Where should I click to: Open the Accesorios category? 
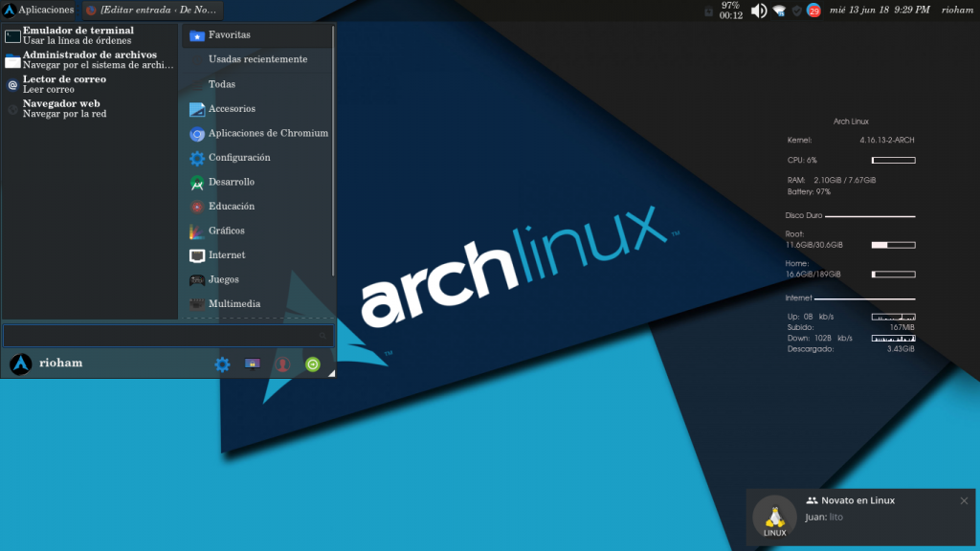coord(256,109)
